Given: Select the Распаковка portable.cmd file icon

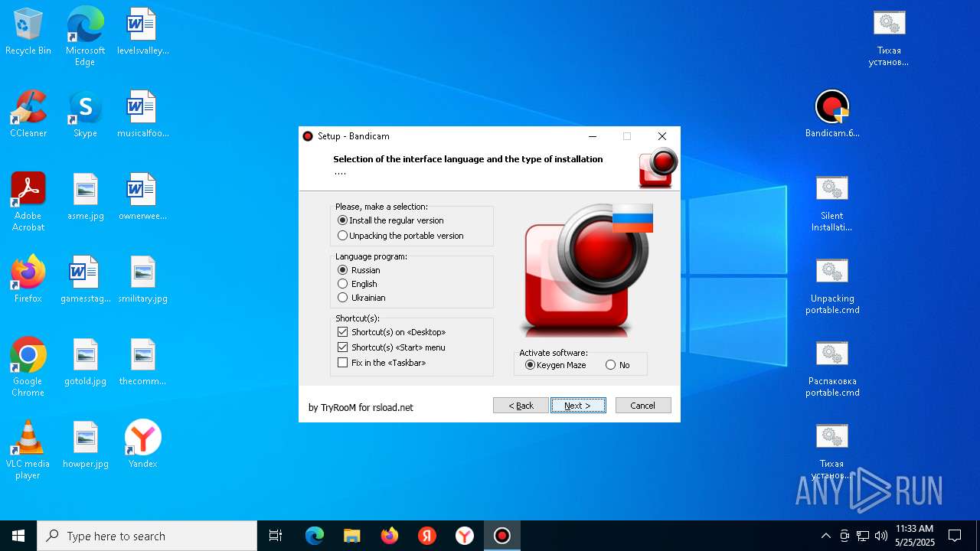Looking at the screenshot, I should pos(832,368).
